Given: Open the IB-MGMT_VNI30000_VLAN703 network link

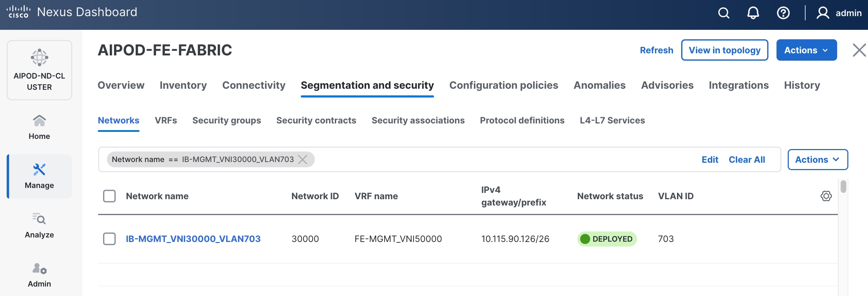Looking at the screenshot, I should coord(193,239).
